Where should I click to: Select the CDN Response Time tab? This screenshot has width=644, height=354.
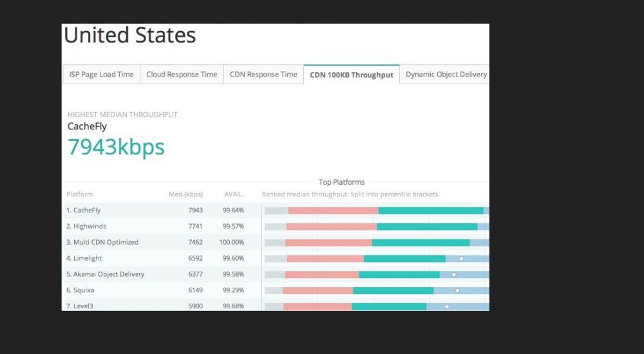point(263,75)
